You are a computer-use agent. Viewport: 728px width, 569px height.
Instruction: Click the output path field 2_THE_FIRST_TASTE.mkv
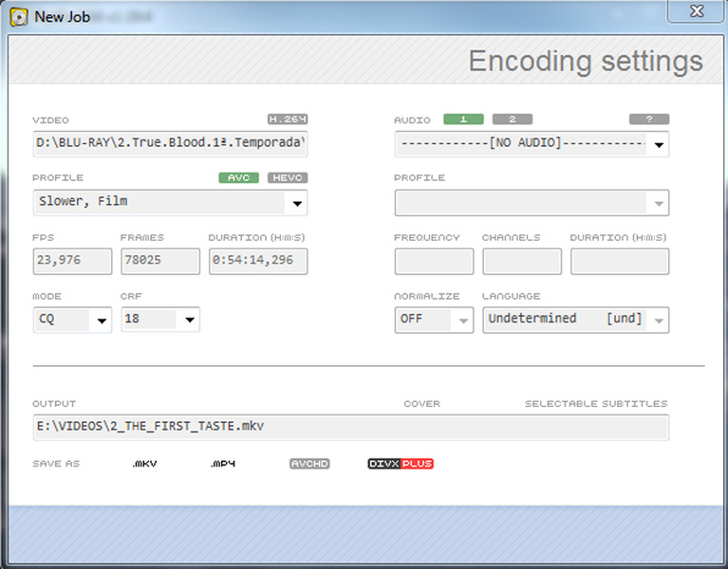pos(351,427)
